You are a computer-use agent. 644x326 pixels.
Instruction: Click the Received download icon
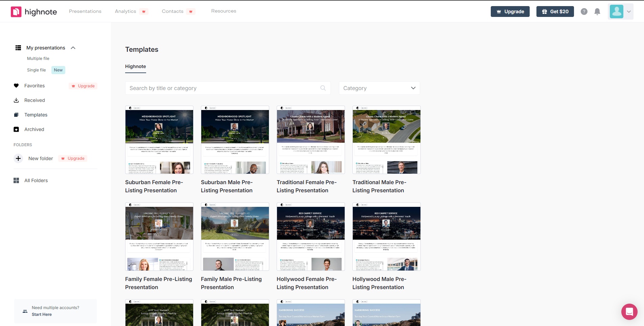click(x=16, y=100)
